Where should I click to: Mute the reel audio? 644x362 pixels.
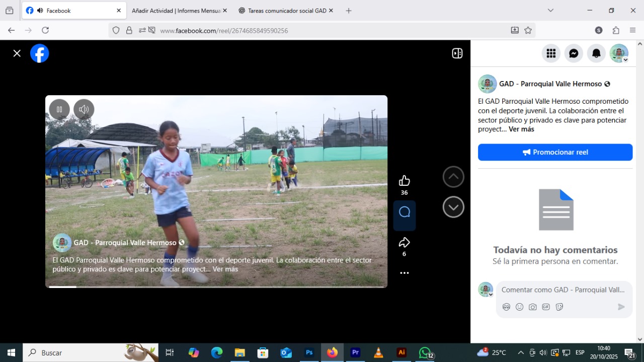tap(84, 109)
